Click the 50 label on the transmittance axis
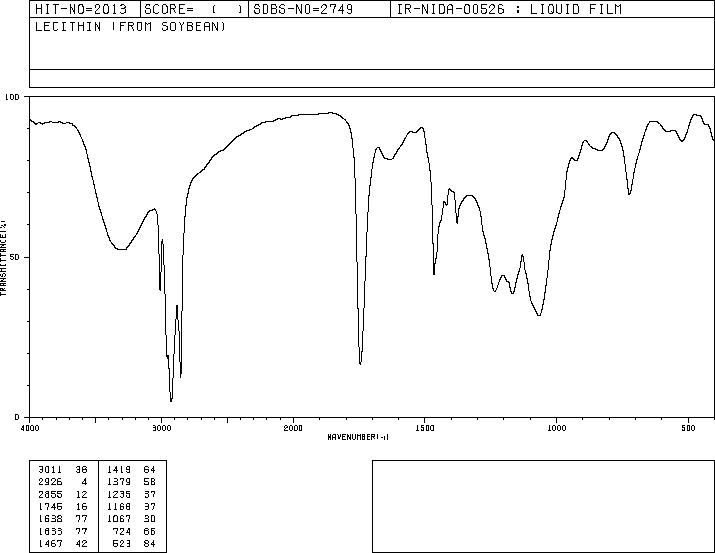The image size is (715, 553). click(x=15, y=257)
